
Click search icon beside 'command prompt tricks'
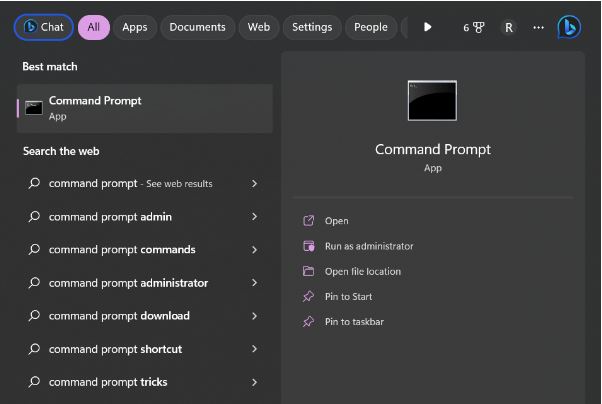point(34,382)
